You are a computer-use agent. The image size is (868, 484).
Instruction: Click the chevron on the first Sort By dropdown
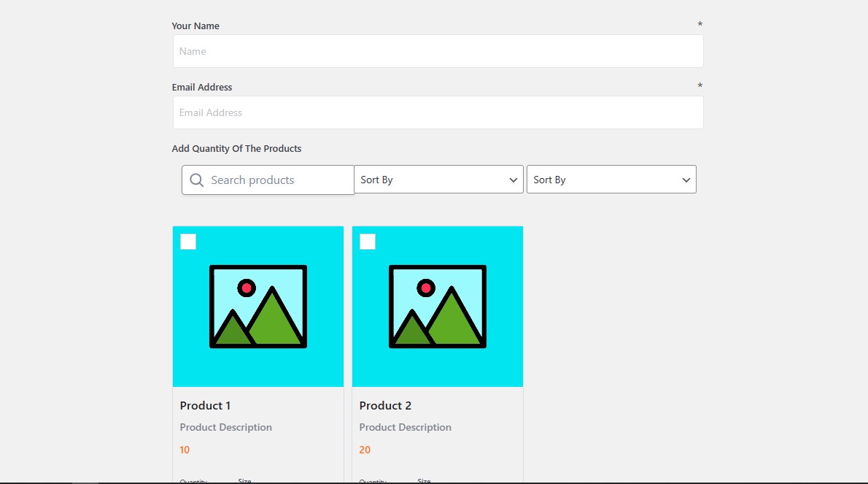click(513, 180)
